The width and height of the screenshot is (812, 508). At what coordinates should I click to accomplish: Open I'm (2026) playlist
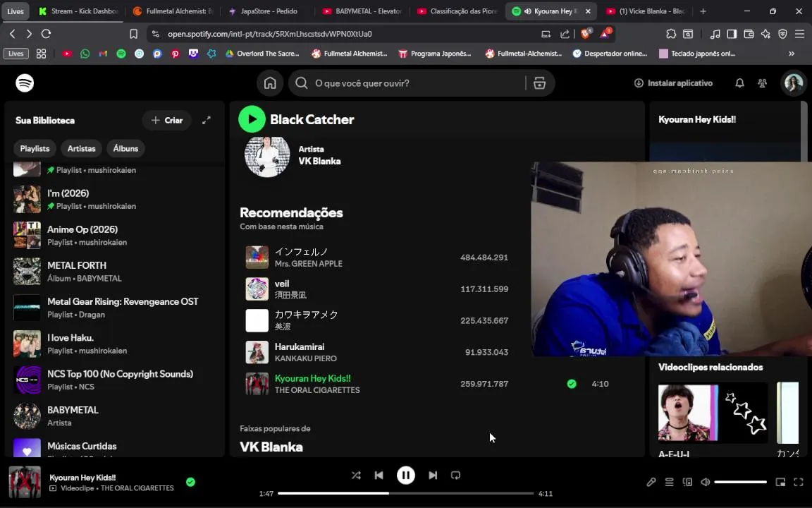pos(115,199)
